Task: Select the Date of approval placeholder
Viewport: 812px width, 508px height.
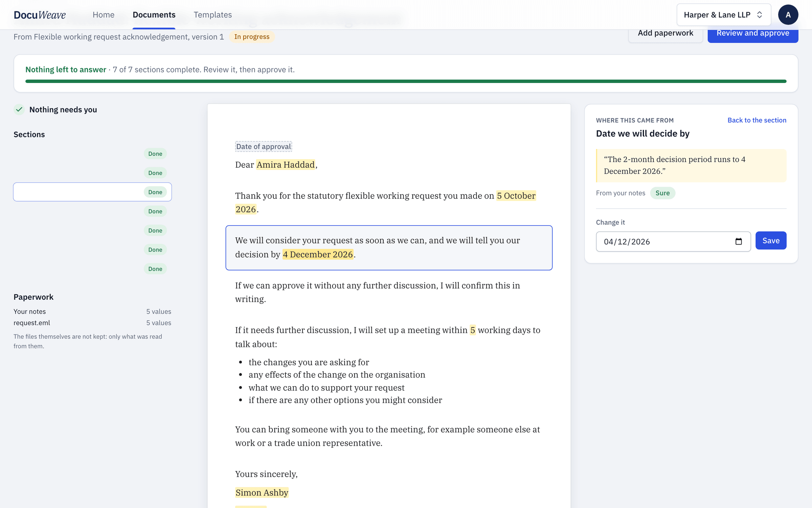Action: click(x=264, y=146)
